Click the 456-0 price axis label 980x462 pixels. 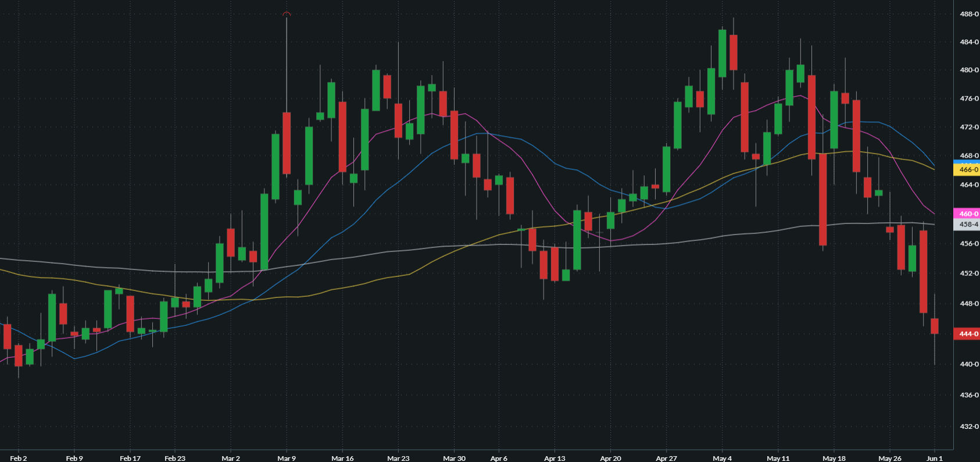coord(969,243)
